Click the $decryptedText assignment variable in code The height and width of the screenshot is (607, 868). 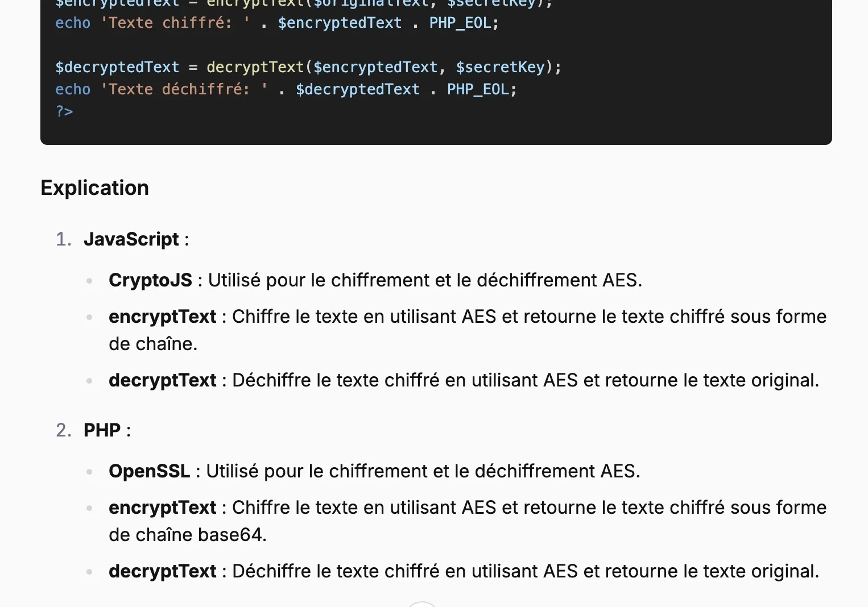tap(117, 67)
